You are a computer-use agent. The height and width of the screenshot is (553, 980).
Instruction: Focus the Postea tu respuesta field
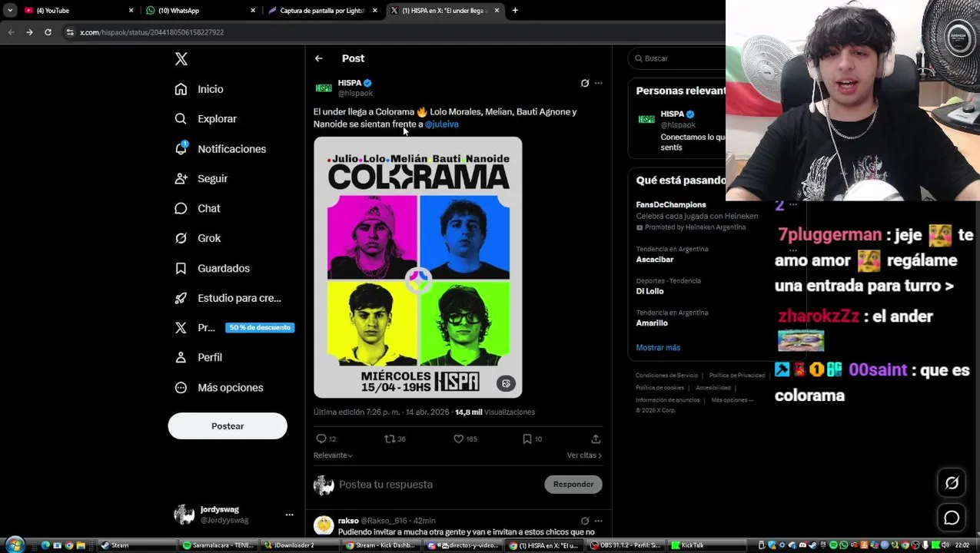pos(438,485)
